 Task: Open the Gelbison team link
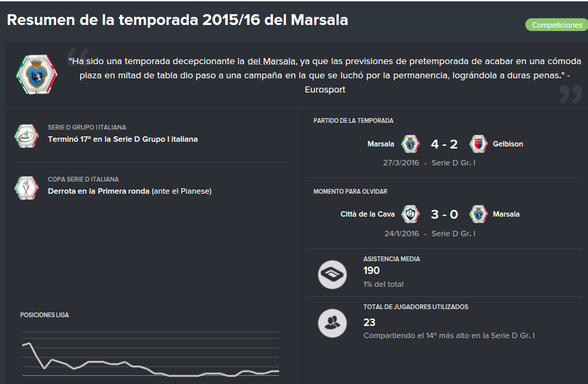coord(508,144)
